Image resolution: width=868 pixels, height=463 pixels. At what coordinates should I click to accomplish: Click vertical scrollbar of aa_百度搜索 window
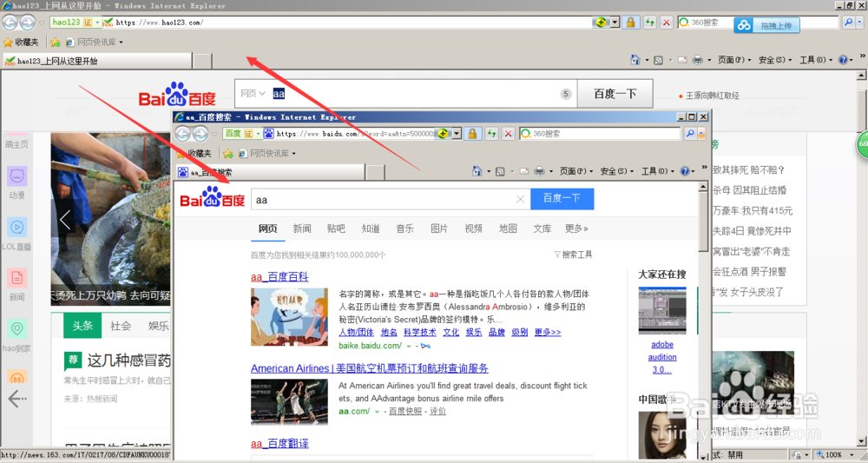click(704, 319)
